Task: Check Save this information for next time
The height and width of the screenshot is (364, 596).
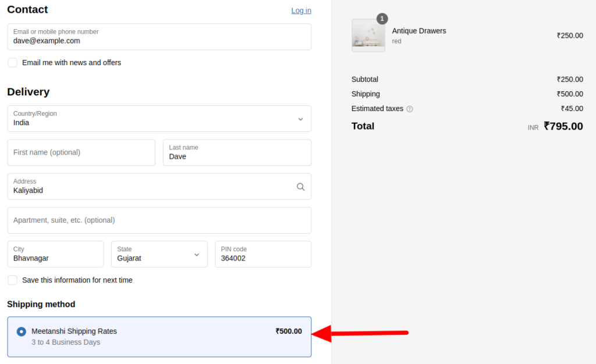Action: click(13, 280)
